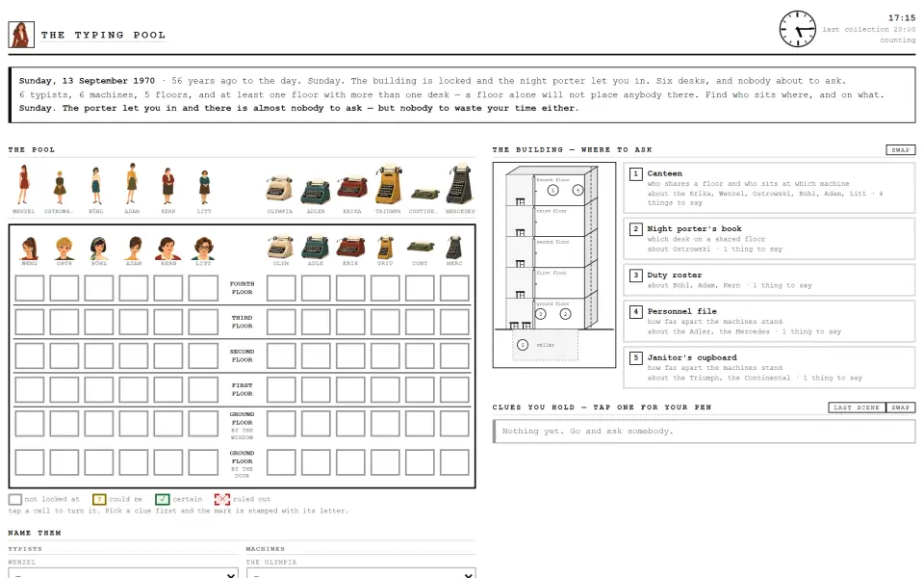Open the Wenzel typist dropdown
This screenshot has width=924, height=578.
[123, 573]
